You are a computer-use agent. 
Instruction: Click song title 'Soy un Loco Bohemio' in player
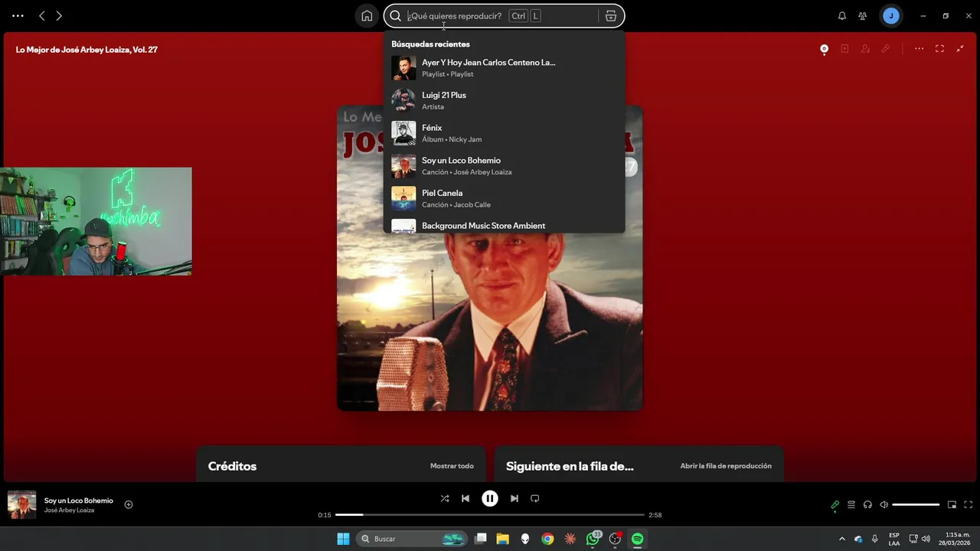click(79, 500)
